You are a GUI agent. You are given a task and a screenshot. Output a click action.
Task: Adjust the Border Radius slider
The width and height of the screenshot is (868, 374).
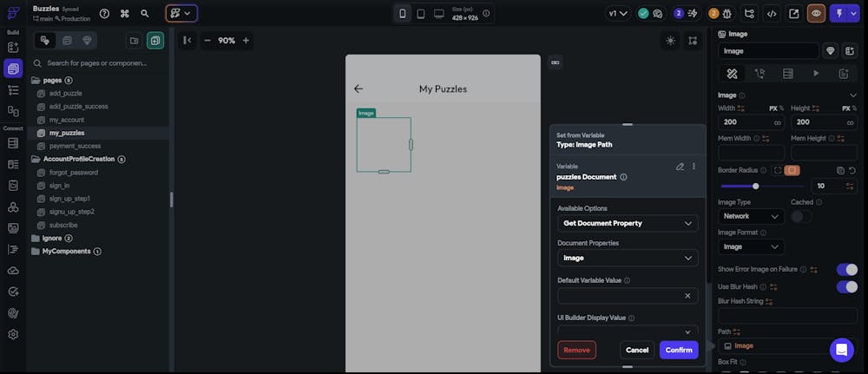click(x=756, y=186)
